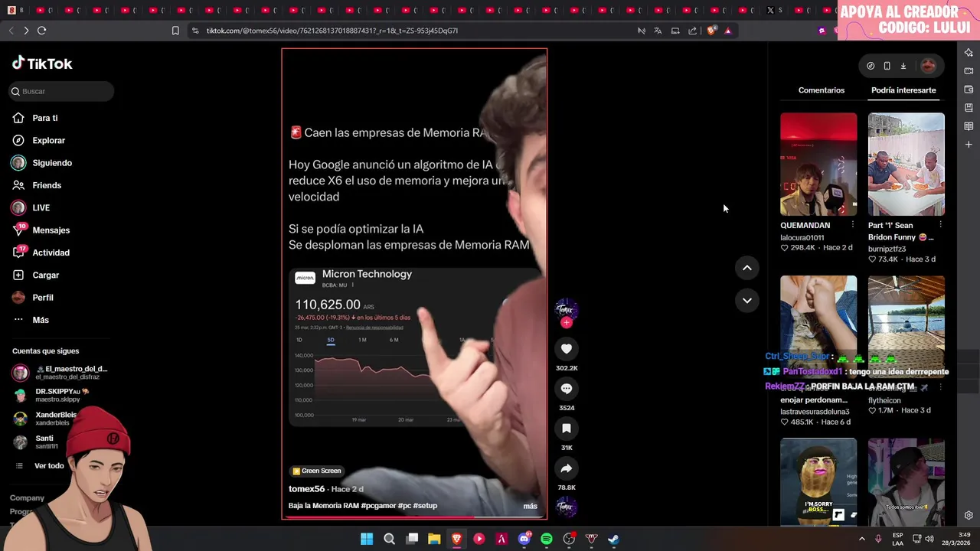Open the spinning music disc sound
Viewport: 980px width, 551px height.
567,507
